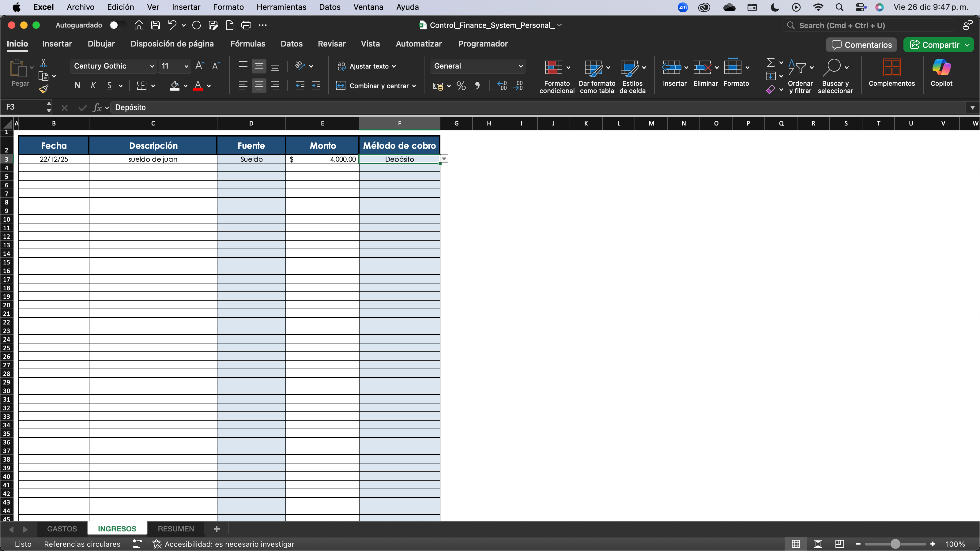Image resolution: width=980 pixels, height=551 pixels.
Task: Click the Cortar (scissors) icon
Action: pyautogui.click(x=44, y=63)
